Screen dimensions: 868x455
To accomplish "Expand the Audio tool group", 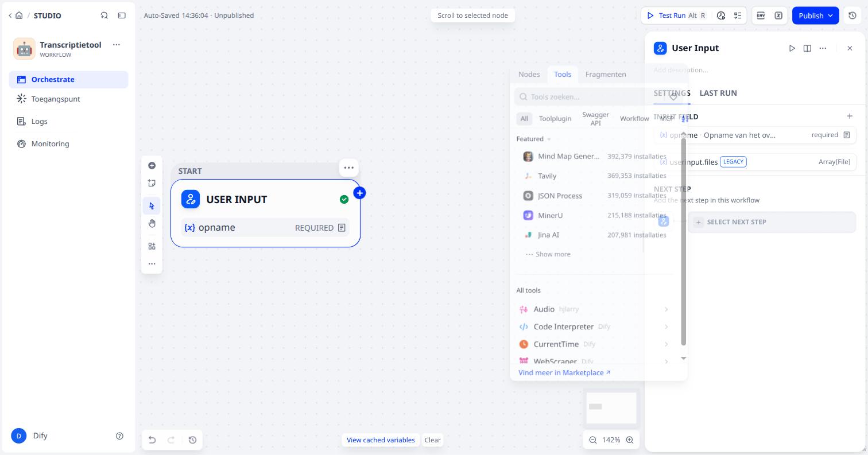I will point(594,309).
